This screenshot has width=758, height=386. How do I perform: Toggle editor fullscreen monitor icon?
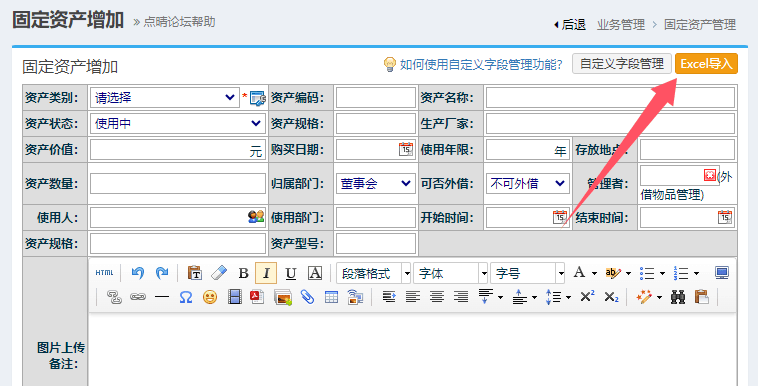tap(722, 273)
